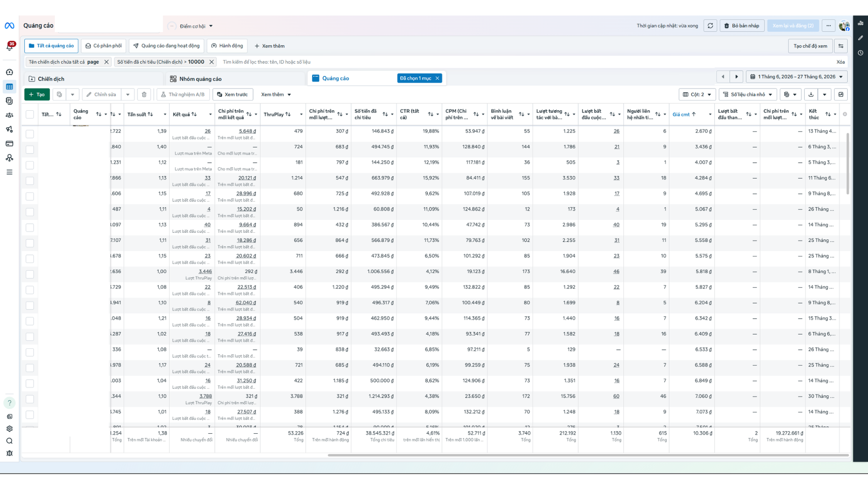Tick the select-all checkbox in table header
The height and width of the screenshot is (488, 868).
click(30, 114)
